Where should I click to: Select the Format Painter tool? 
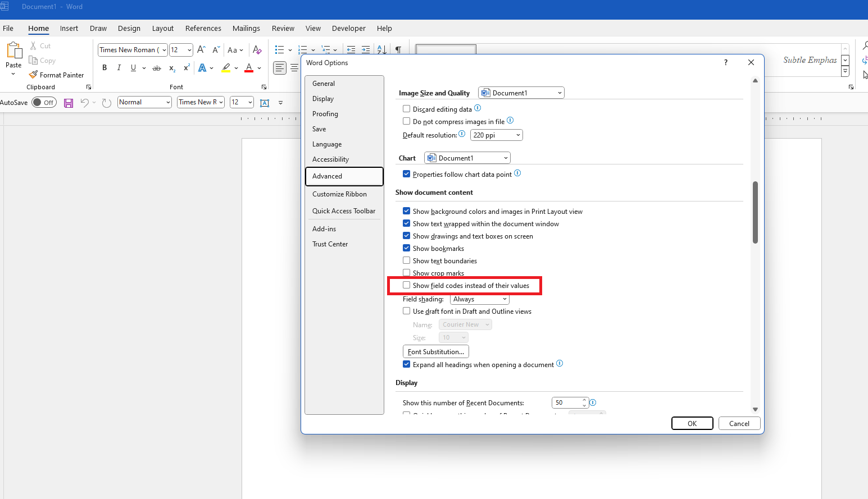pyautogui.click(x=57, y=75)
